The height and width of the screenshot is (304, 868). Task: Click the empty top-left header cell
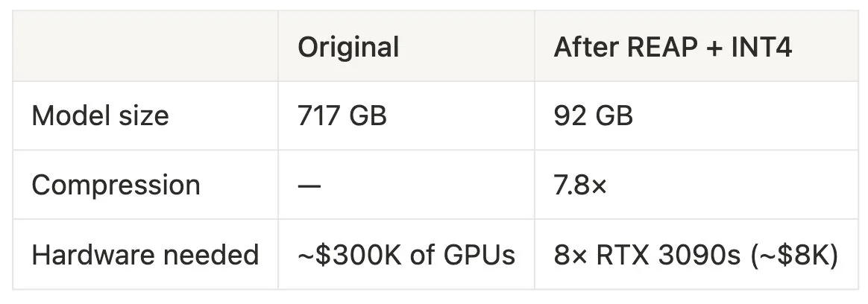click(145, 46)
